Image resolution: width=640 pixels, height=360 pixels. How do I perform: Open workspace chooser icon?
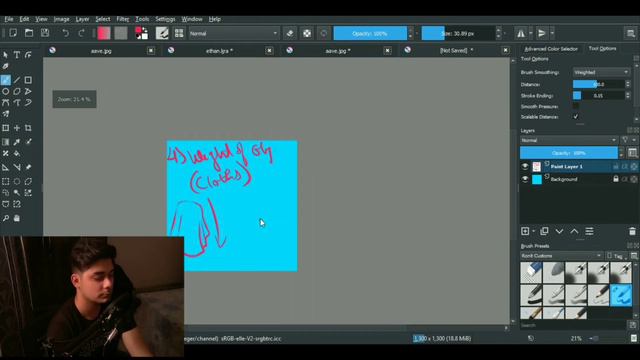click(x=631, y=33)
